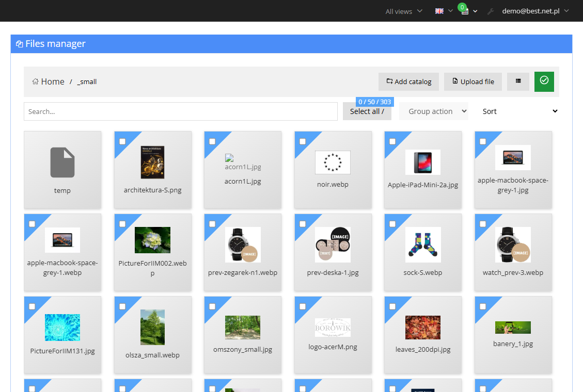Expand the calendar dropdown arrow

pos(475,11)
